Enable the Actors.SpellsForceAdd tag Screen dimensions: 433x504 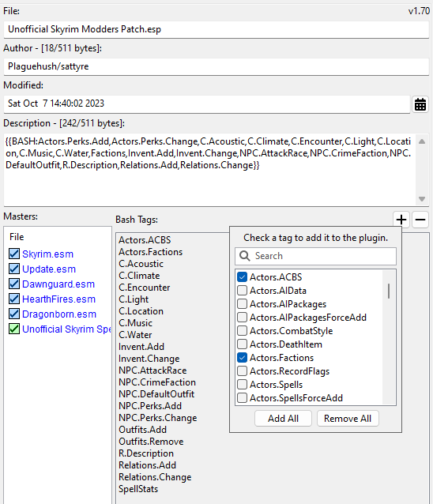tap(242, 398)
